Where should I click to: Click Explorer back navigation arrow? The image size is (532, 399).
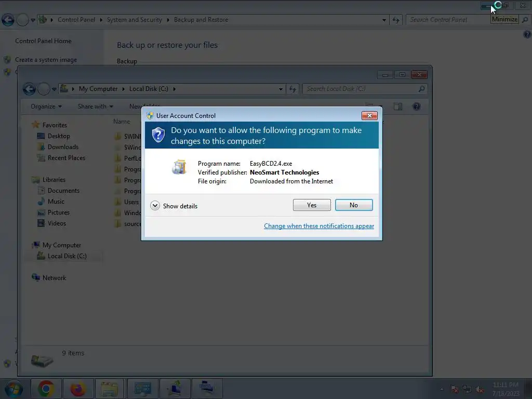tap(29, 89)
